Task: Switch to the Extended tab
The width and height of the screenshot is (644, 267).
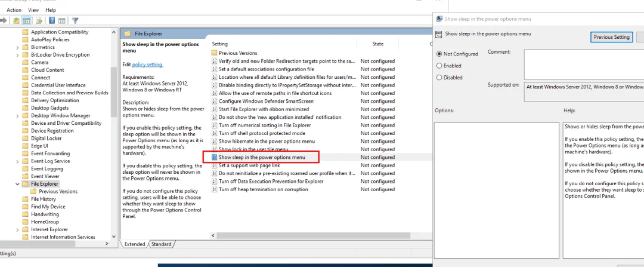Action: 135,244
